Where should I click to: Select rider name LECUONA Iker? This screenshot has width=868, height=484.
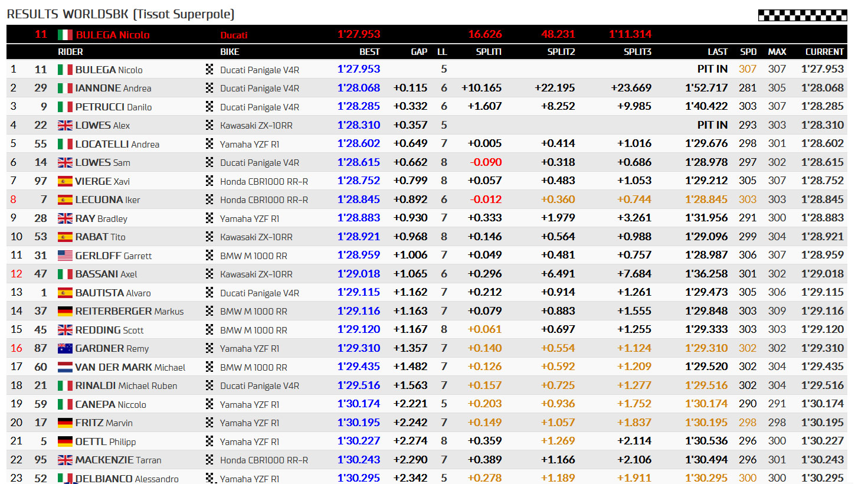[108, 200]
